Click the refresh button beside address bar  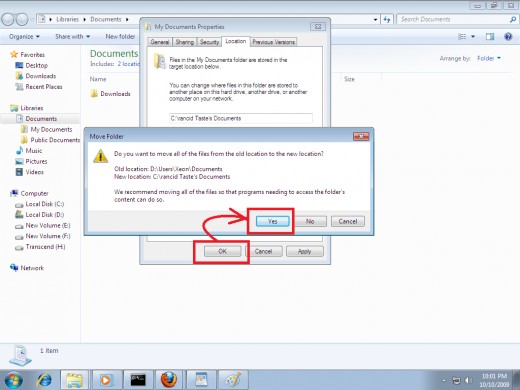click(387, 19)
